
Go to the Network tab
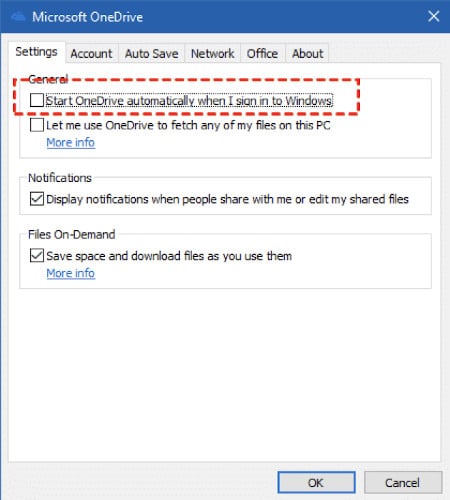[212, 54]
